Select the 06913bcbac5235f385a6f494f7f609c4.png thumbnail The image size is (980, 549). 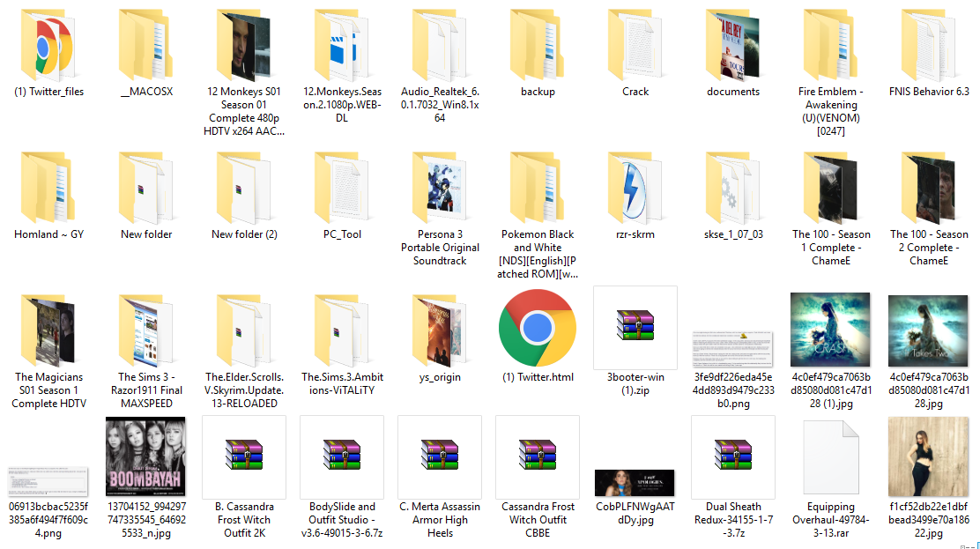[48, 481]
